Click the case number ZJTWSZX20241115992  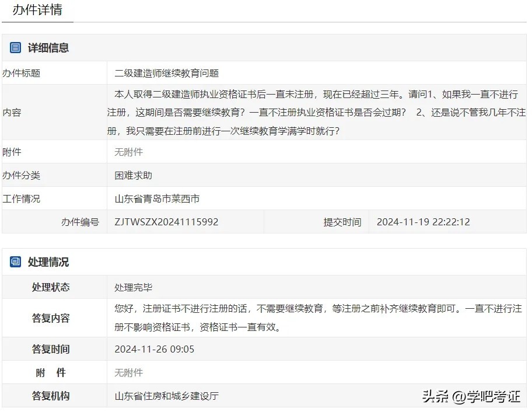[x=166, y=222]
